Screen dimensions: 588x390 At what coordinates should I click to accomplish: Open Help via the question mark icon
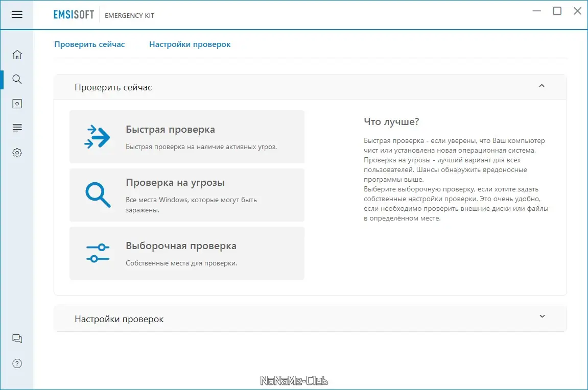(x=17, y=363)
